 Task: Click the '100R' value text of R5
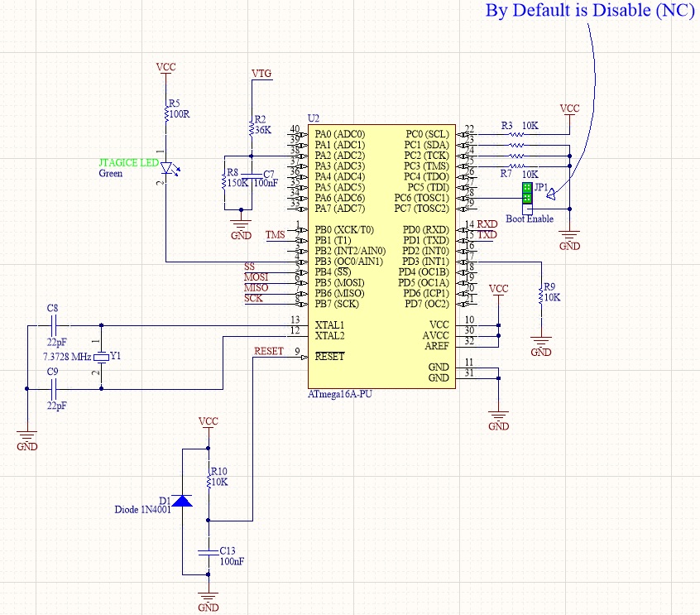(x=180, y=114)
